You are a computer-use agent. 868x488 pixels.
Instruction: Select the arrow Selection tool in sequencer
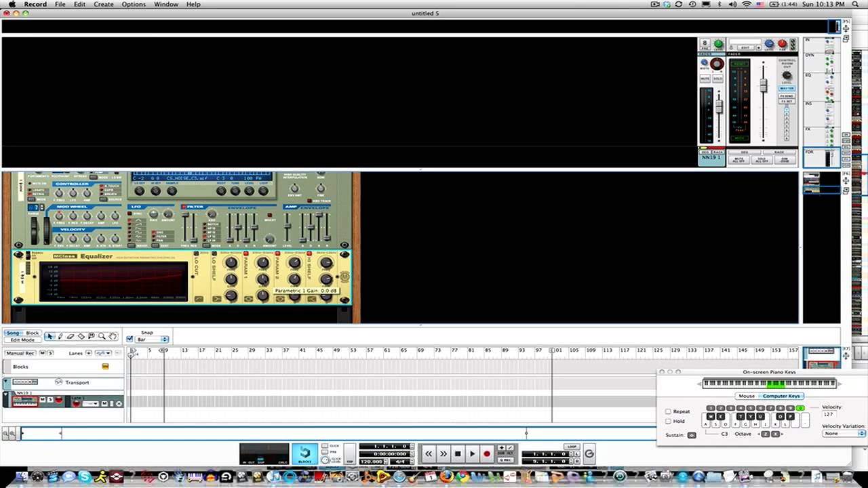click(50, 336)
